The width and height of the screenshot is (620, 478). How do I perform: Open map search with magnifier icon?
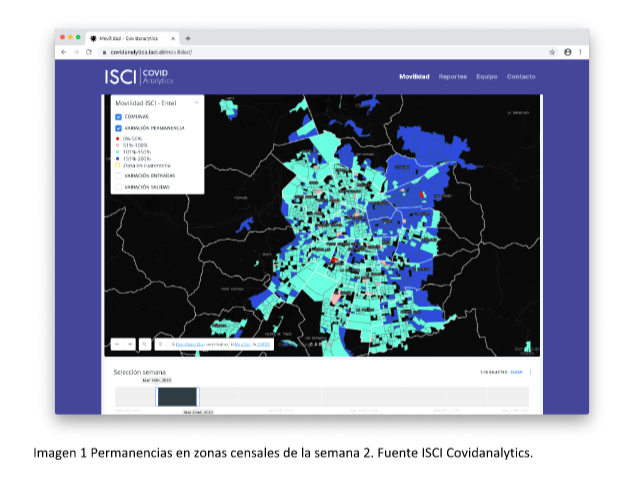point(145,344)
